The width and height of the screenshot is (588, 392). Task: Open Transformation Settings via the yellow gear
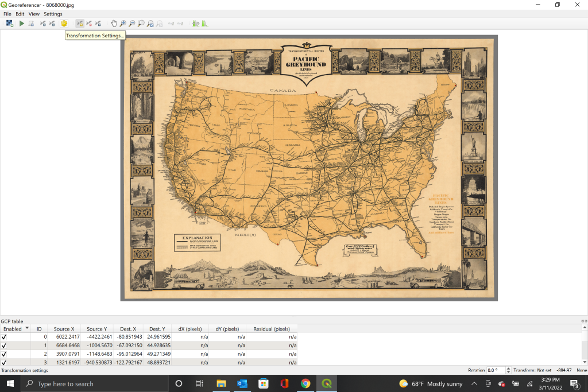(64, 24)
